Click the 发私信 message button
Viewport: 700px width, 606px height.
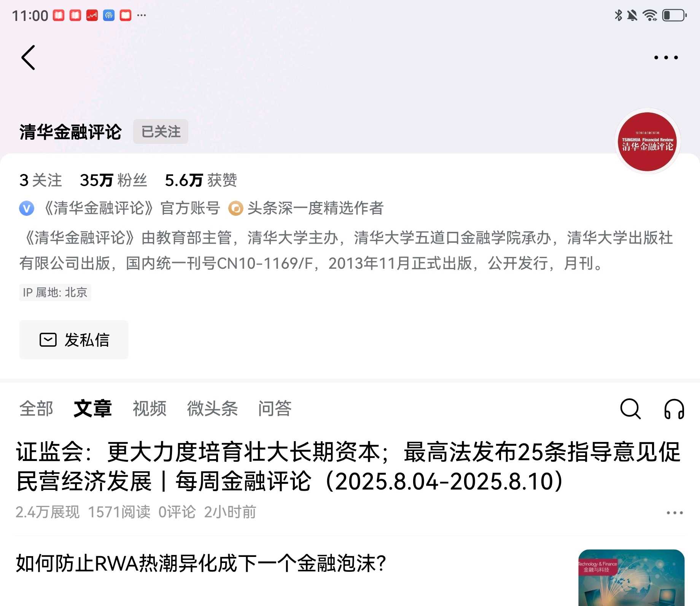click(74, 340)
